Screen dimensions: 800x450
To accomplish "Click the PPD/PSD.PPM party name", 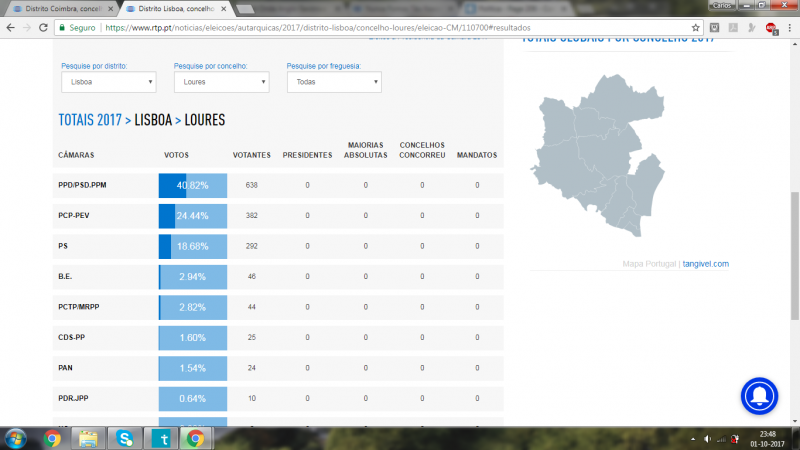I will coord(82,185).
